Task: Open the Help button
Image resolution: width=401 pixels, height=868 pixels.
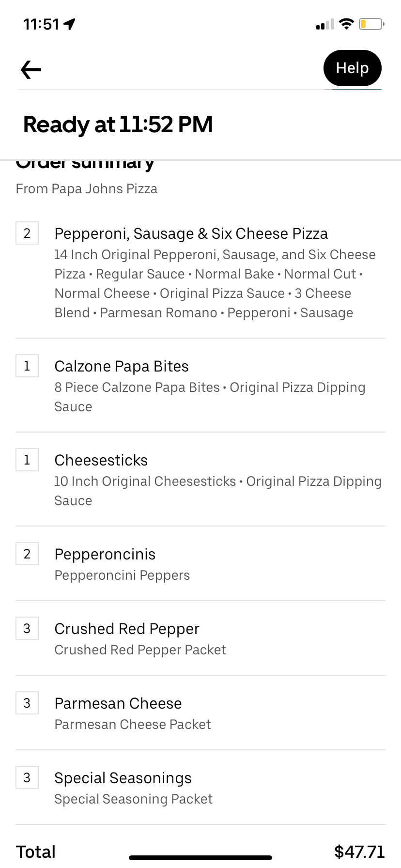Action: tap(352, 68)
